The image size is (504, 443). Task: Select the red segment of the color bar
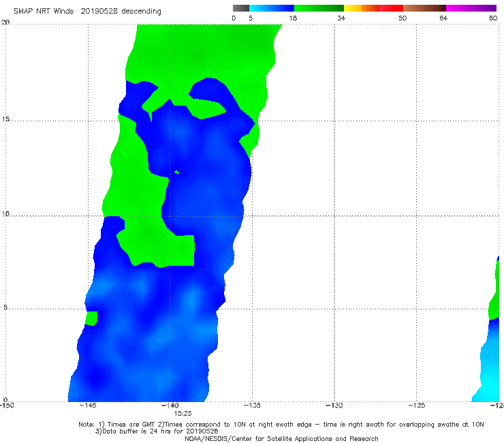point(391,8)
